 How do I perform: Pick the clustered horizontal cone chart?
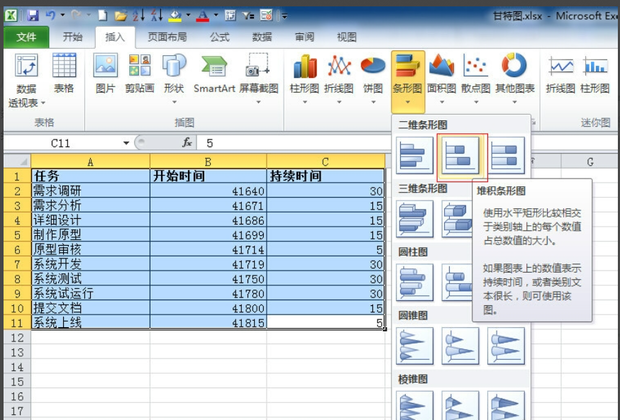(x=413, y=347)
